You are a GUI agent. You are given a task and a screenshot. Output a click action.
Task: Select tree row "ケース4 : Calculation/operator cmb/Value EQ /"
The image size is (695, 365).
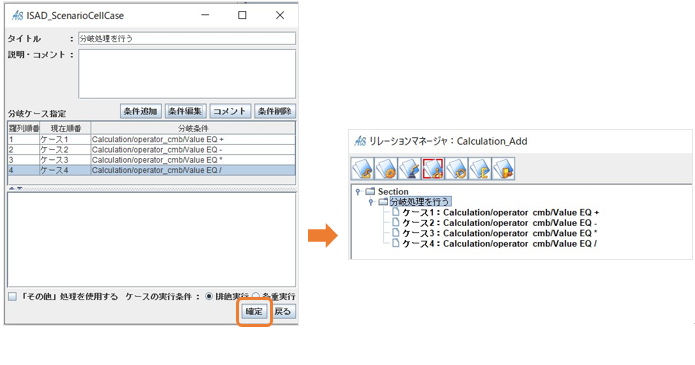pyautogui.click(x=500, y=243)
